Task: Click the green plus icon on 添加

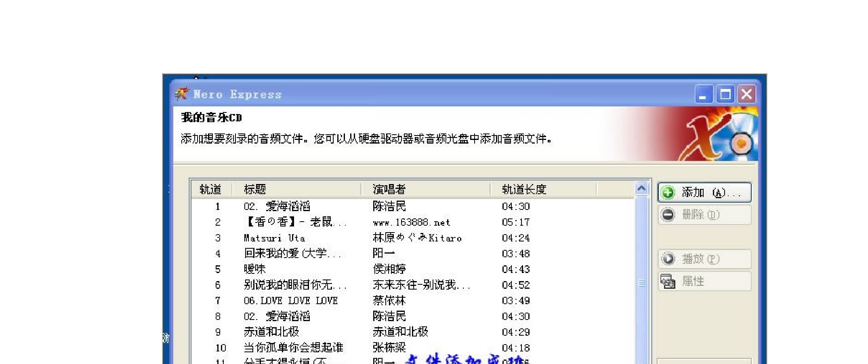Action: 668,193
